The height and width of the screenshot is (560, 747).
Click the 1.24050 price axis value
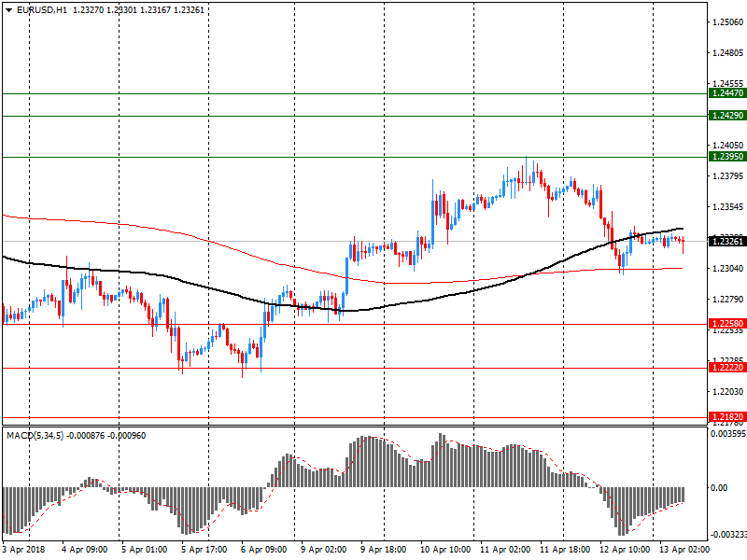[728, 146]
